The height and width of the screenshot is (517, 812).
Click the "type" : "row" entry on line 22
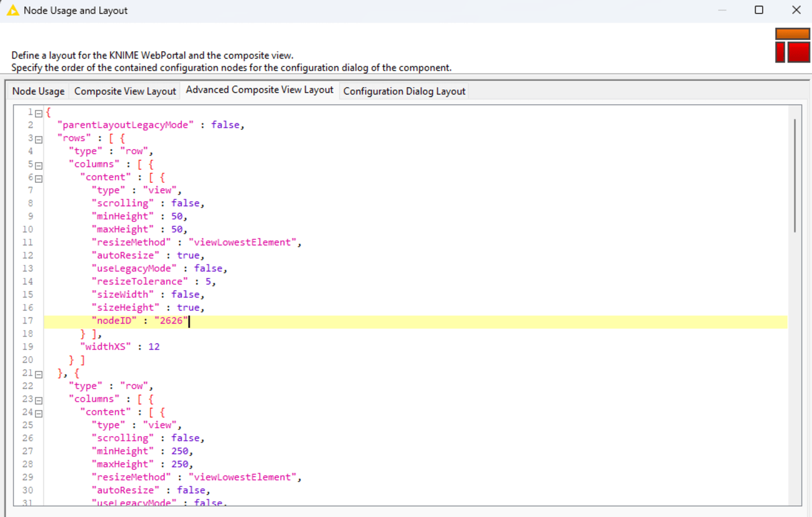click(111, 386)
